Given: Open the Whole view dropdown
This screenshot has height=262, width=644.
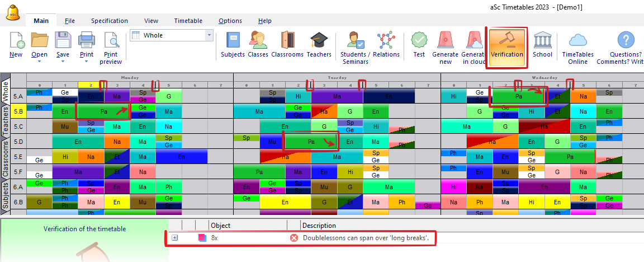Looking at the screenshot, I should click(x=209, y=35).
